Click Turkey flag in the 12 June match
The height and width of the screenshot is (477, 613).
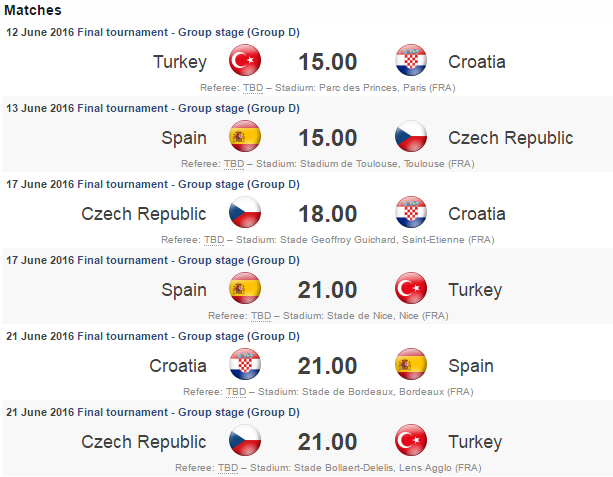(x=245, y=62)
